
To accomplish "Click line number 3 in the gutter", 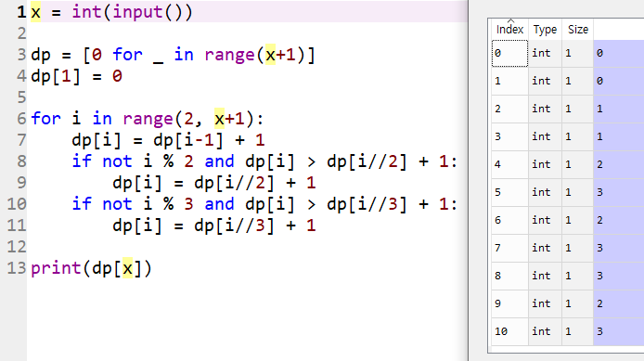I will [21, 55].
